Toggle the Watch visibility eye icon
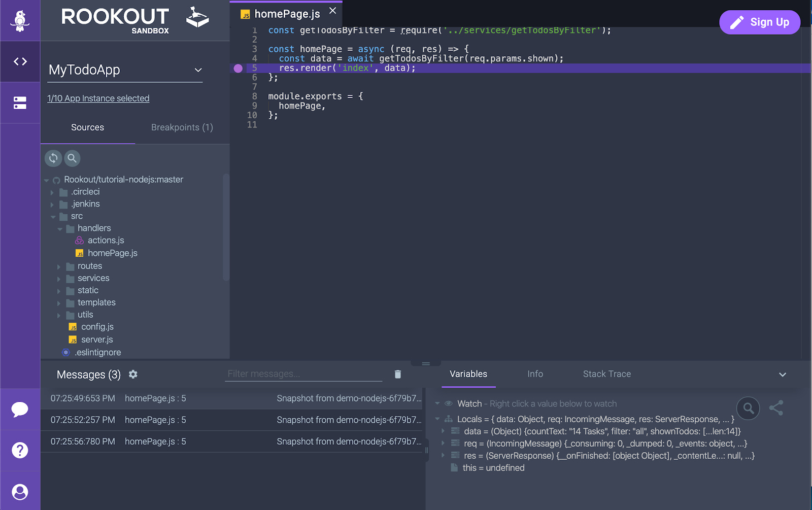Image resolution: width=812 pixels, height=510 pixels. (x=448, y=403)
